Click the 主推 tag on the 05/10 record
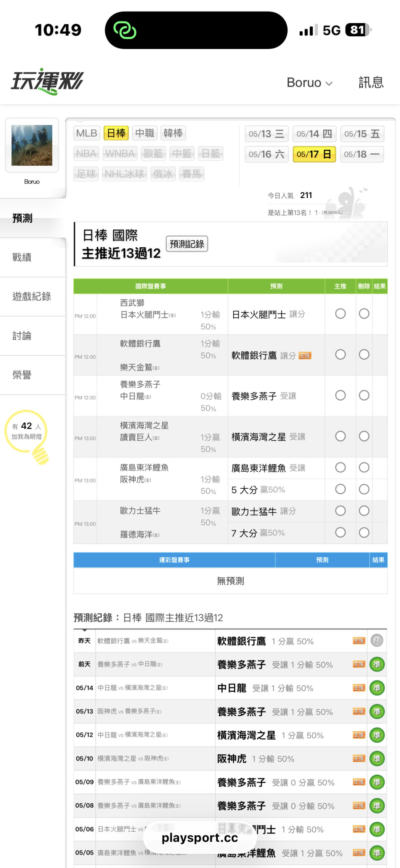Image resolution: width=400 pixels, height=868 pixels. point(359,759)
